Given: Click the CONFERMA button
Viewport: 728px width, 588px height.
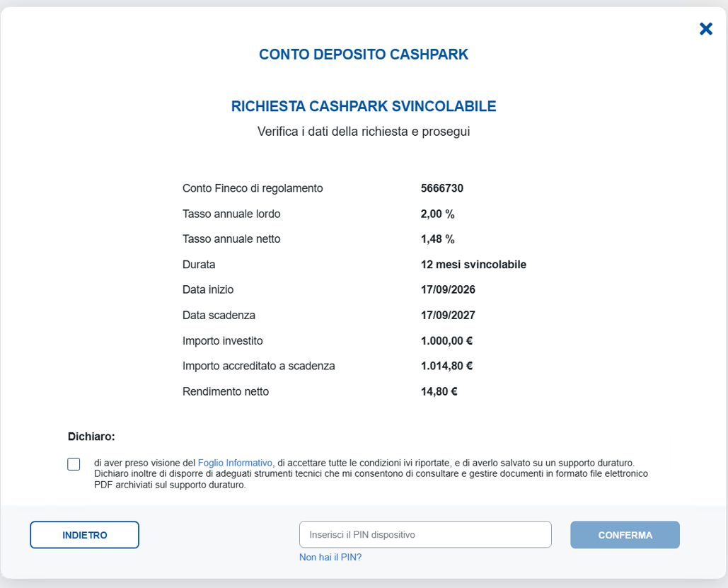Looking at the screenshot, I should pos(625,535).
